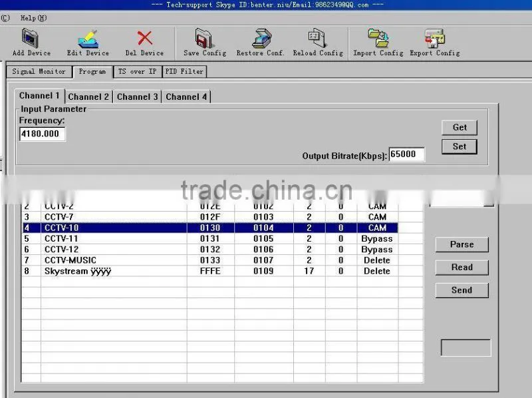This screenshot has width=532, height=398.
Task: Click Delete status in CCTV-MUSIC row
Action: pos(377,260)
